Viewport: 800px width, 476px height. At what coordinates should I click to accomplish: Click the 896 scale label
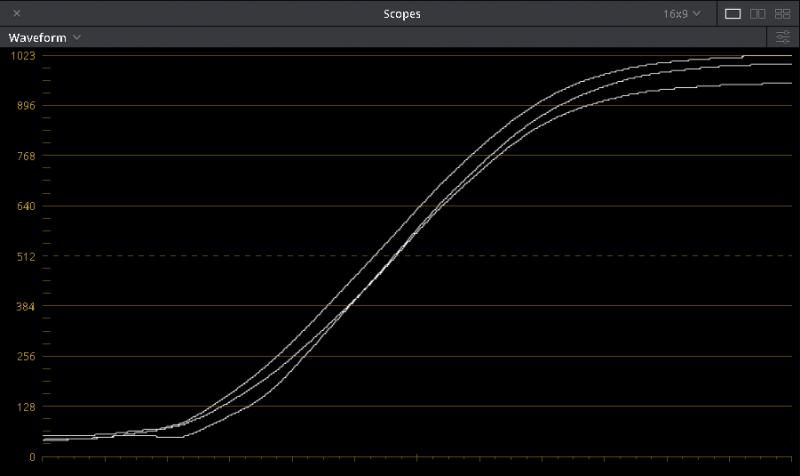(22, 106)
